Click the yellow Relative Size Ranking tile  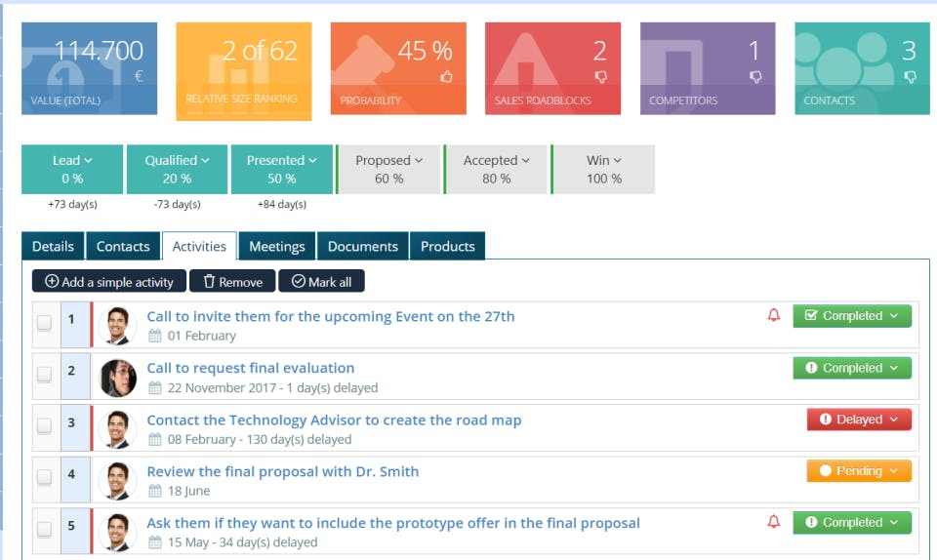244,71
